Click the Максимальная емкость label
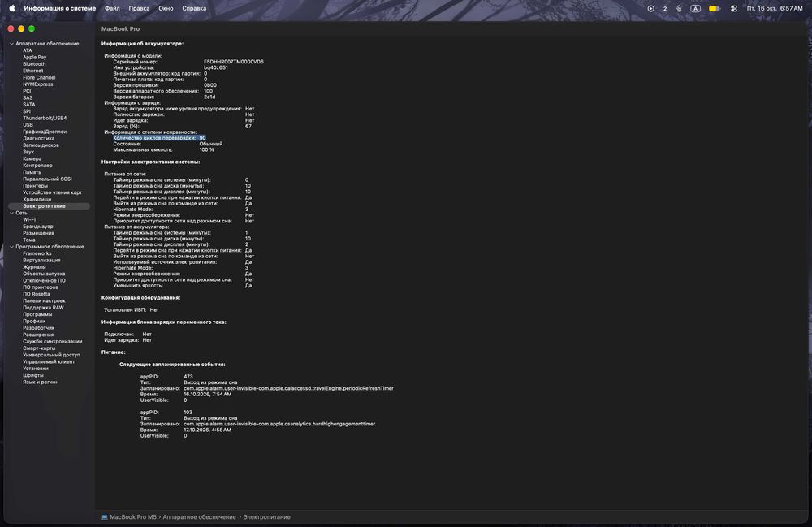This screenshot has height=527, width=812. pyautogui.click(x=143, y=149)
